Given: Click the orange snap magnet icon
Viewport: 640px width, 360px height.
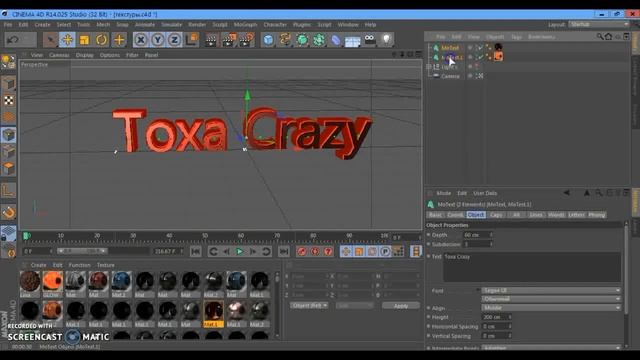Looking at the screenshot, I should 9,212.
